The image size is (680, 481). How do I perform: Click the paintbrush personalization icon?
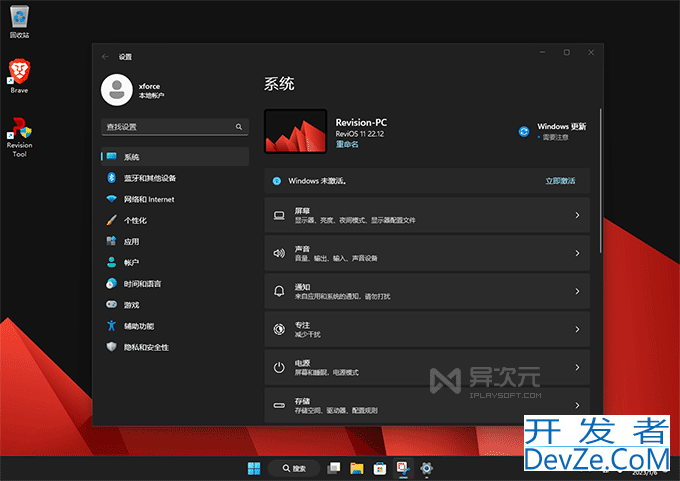111,220
